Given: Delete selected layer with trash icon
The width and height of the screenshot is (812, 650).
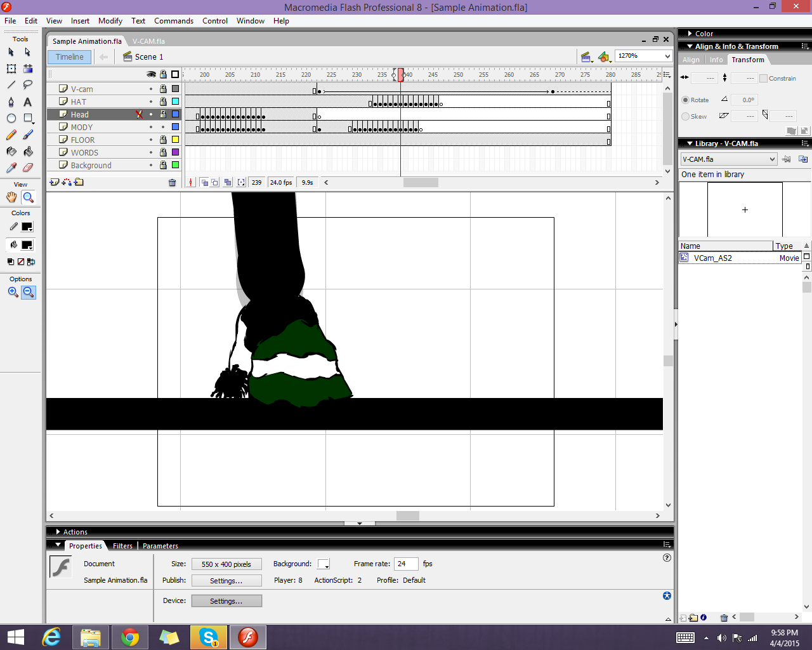Looking at the screenshot, I should 171,182.
